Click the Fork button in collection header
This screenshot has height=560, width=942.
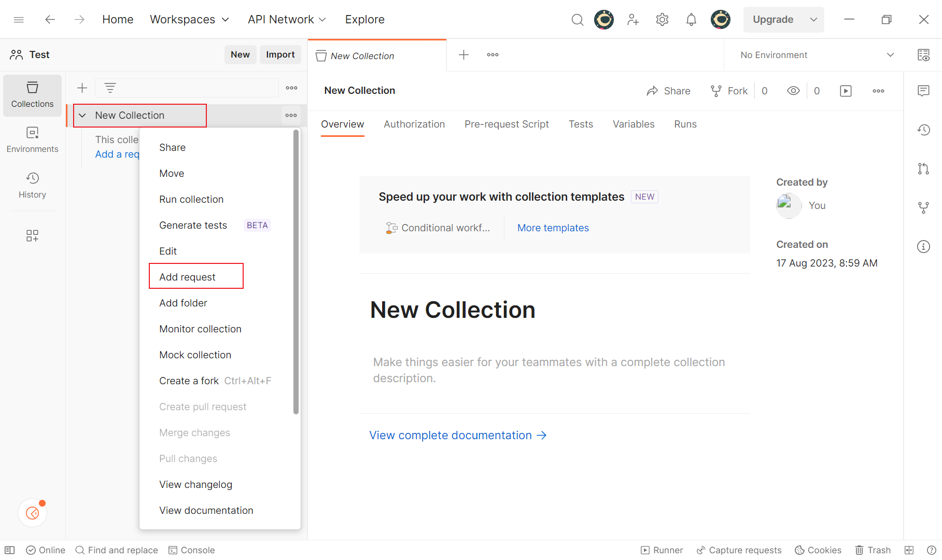[x=729, y=91]
